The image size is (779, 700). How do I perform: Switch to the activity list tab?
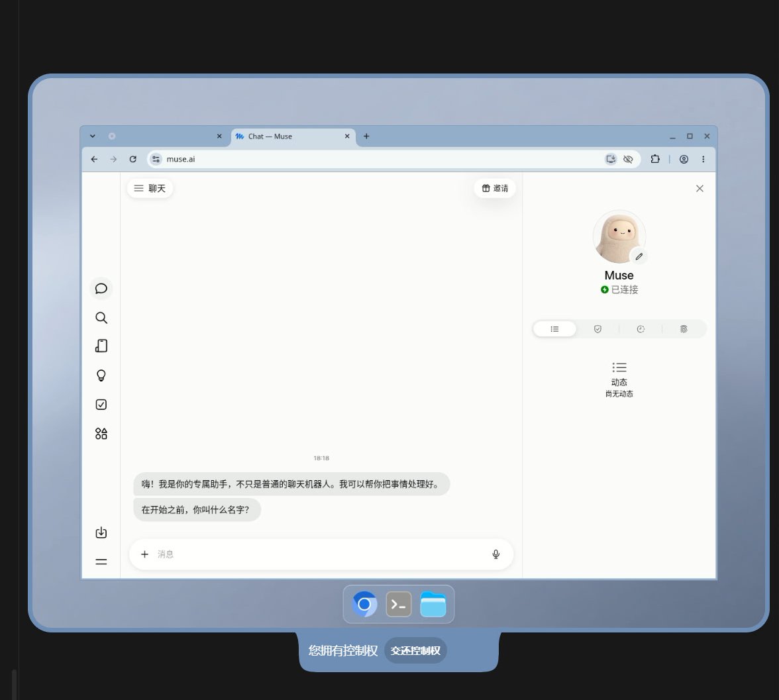[554, 329]
